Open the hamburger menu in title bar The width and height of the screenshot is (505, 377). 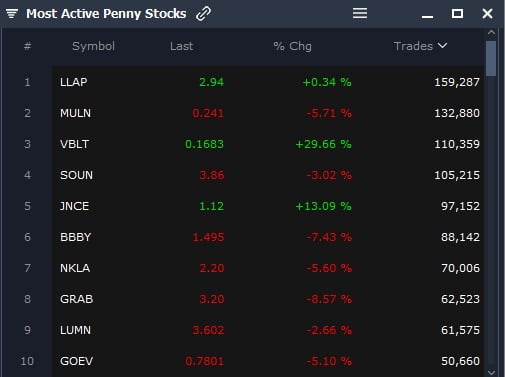pyautogui.click(x=360, y=13)
